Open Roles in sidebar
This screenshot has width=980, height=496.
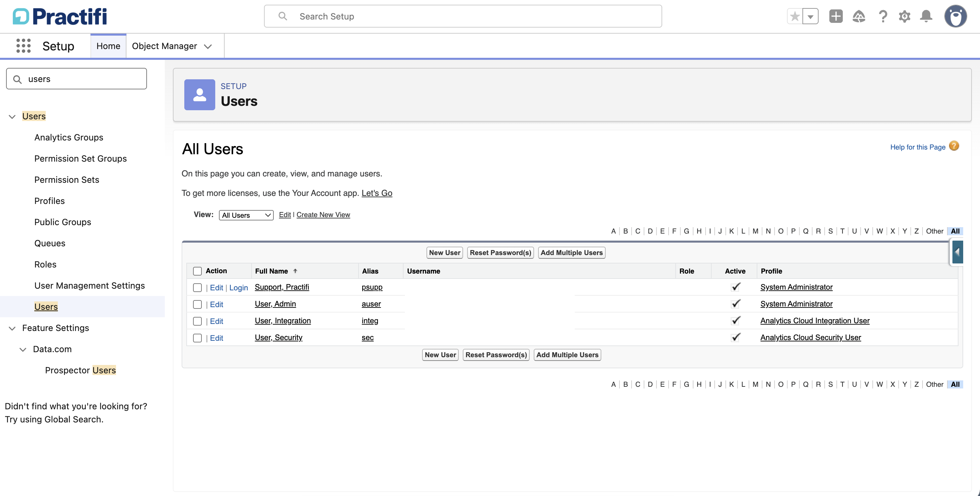(45, 264)
